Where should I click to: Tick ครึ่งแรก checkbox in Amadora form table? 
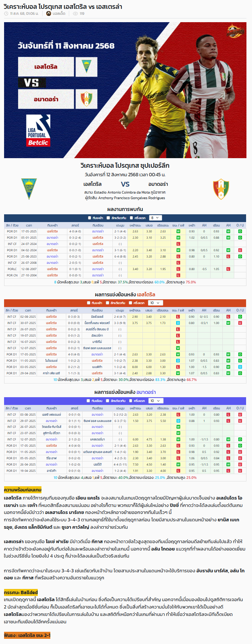pos(130,401)
